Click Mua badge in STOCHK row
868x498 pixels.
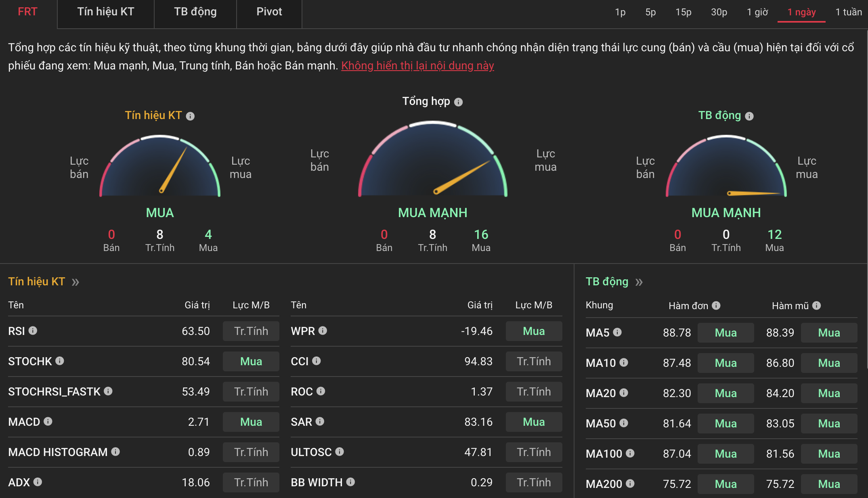pos(251,362)
